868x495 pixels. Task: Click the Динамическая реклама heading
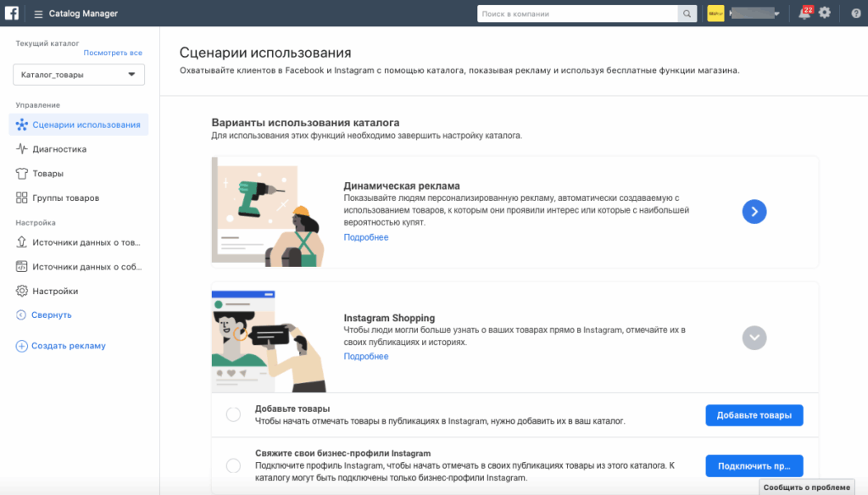coord(401,186)
